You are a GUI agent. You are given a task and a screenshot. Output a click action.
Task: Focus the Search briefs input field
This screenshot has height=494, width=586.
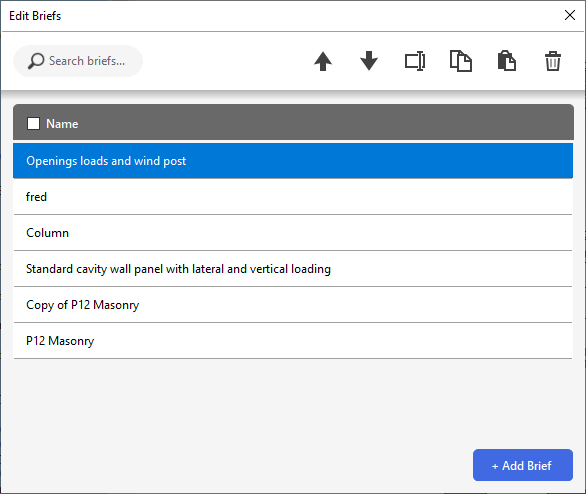78,61
